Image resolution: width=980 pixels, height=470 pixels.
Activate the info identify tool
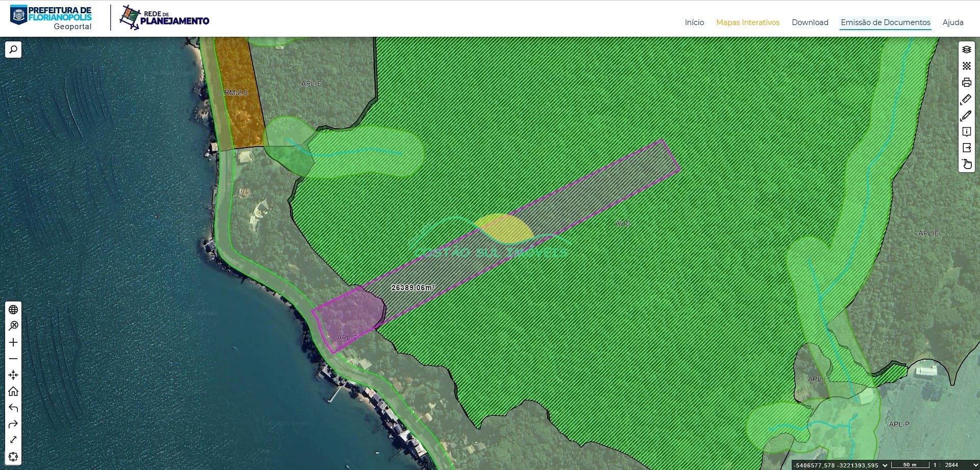click(966, 132)
